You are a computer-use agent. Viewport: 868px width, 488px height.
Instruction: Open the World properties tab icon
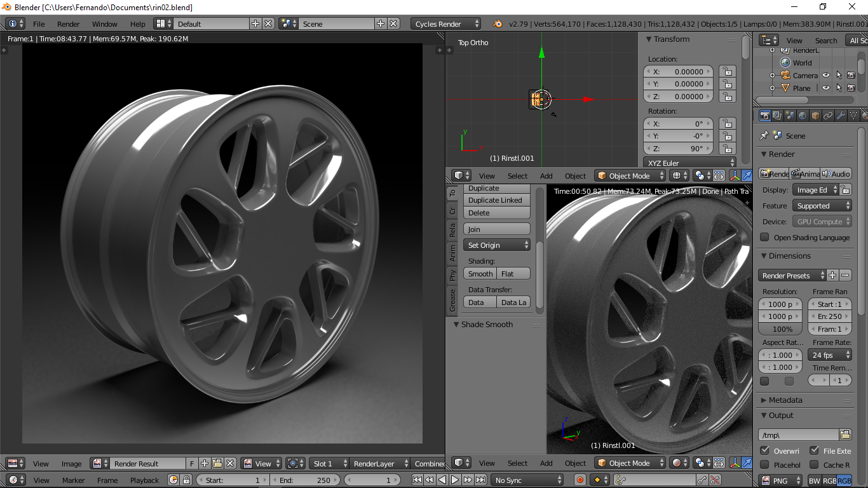coord(803,116)
